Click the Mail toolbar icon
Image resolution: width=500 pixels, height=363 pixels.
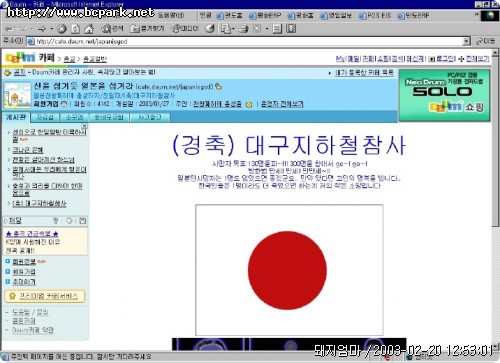point(226,29)
